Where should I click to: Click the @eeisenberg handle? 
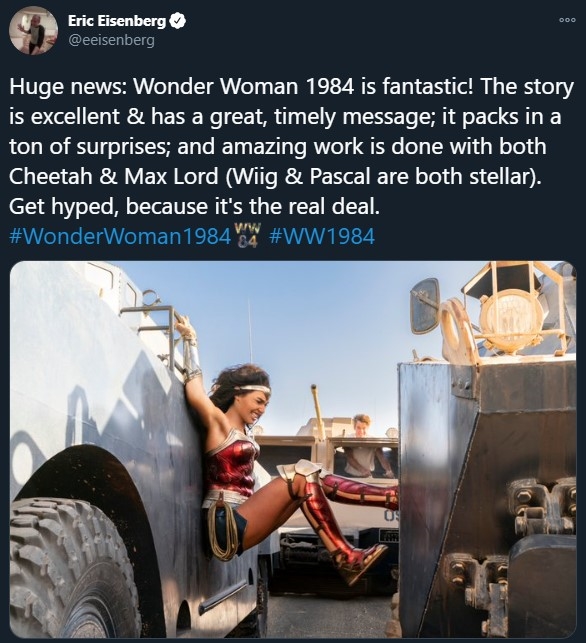(111, 41)
